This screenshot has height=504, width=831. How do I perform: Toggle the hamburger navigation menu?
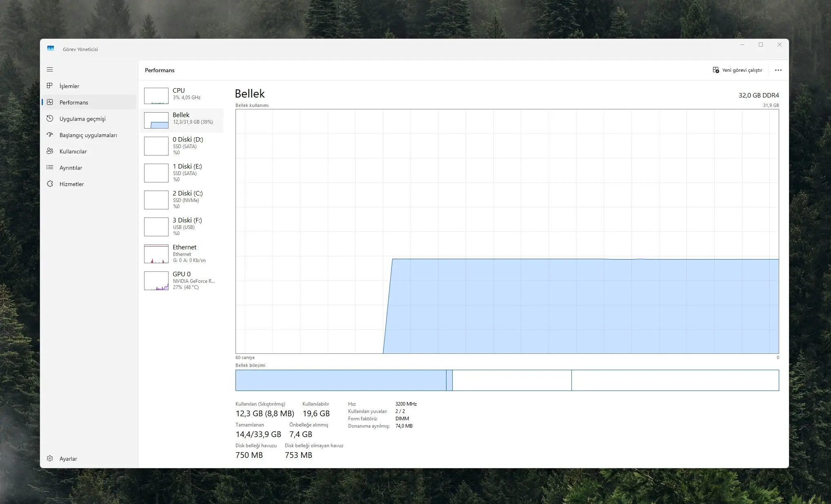click(x=50, y=69)
